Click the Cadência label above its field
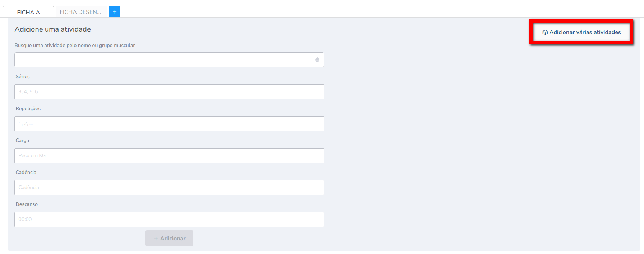The height and width of the screenshot is (254, 644). click(x=26, y=172)
